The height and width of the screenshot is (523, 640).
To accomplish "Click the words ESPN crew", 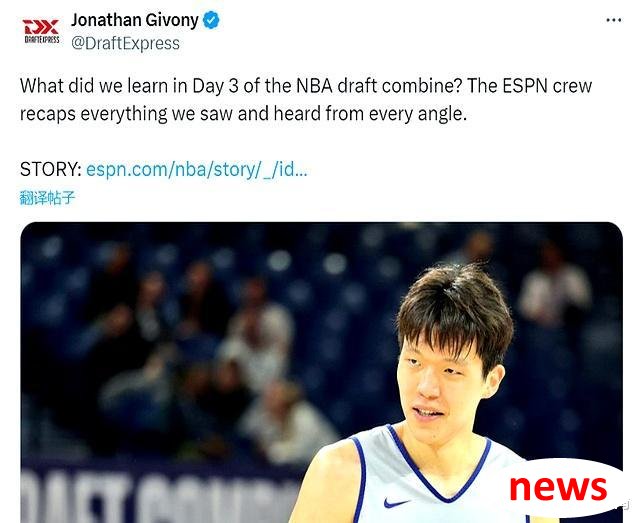I will pos(547,86).
